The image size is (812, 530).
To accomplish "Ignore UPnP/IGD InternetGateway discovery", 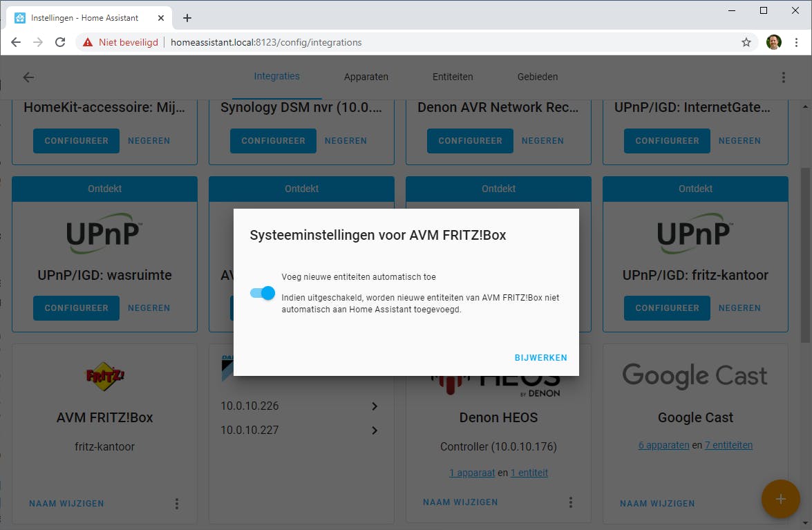I will tap(739, 141).
